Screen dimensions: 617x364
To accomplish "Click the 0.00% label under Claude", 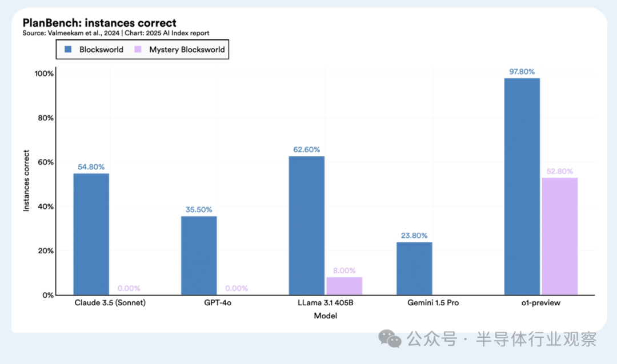I will [x=129, y=288].
